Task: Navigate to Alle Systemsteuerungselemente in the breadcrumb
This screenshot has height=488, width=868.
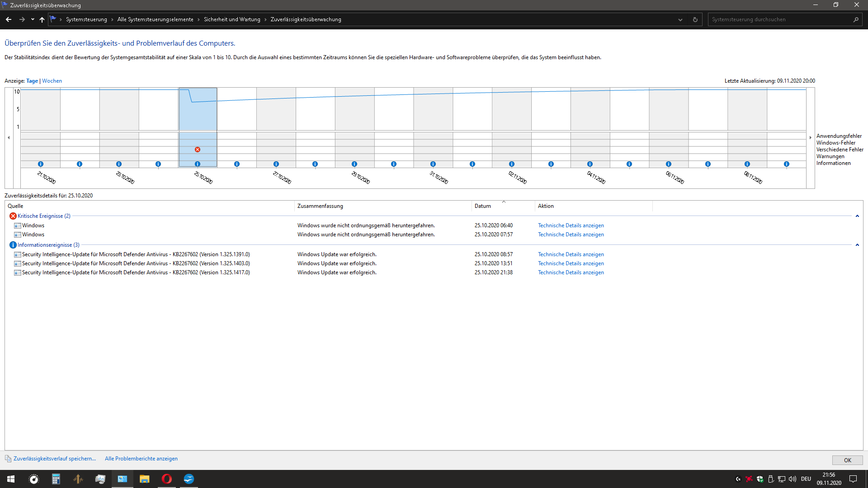Action: pyautogui.click(x=155, y=19)
